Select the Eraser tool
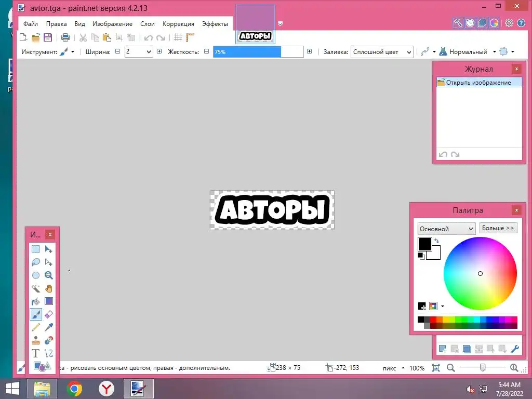Viewport: 532px width, 399px height. click(49, 314)
